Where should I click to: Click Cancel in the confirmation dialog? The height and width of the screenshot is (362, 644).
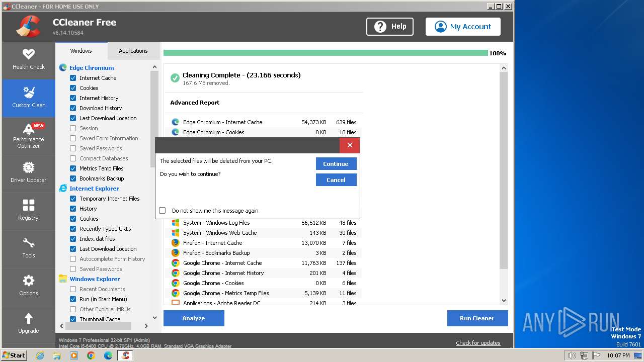click(x=336, y=180)
